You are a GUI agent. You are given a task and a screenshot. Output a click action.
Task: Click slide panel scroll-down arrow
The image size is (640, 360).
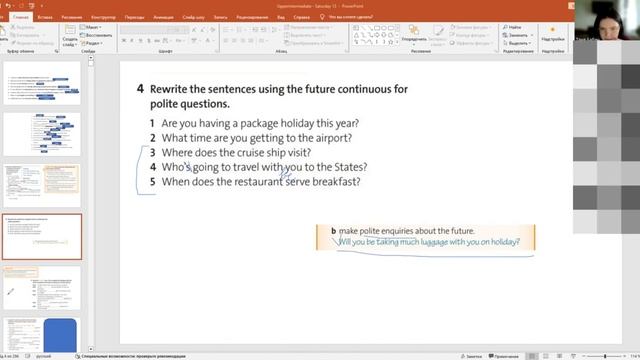click(91, 349)
